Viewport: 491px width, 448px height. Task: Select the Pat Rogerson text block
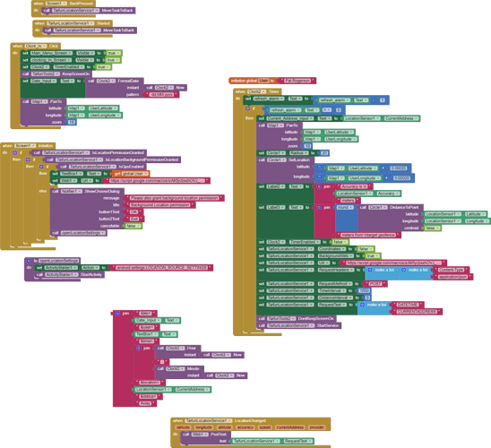pyautogui.click(x=297, y=81)
